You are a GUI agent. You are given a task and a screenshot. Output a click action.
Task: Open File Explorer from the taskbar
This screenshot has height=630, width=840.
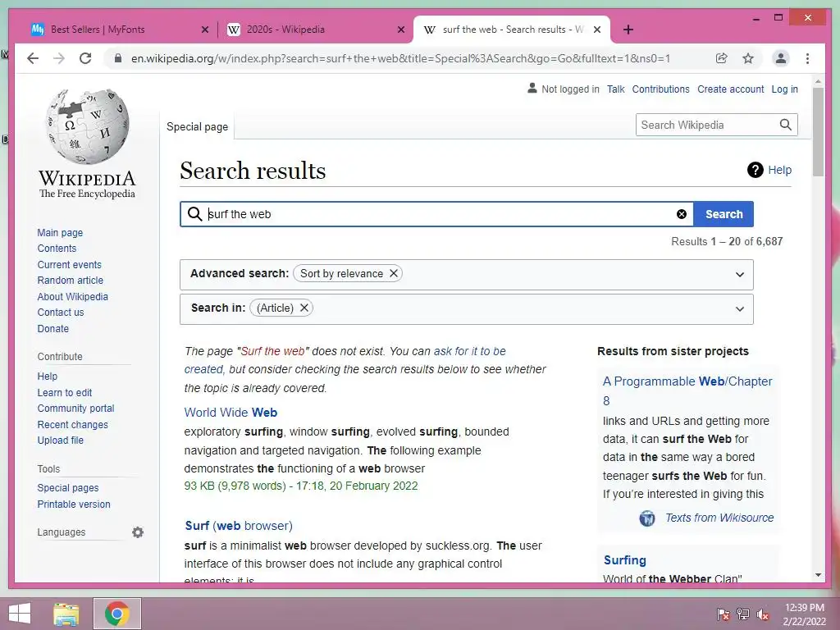coord(66,614)
